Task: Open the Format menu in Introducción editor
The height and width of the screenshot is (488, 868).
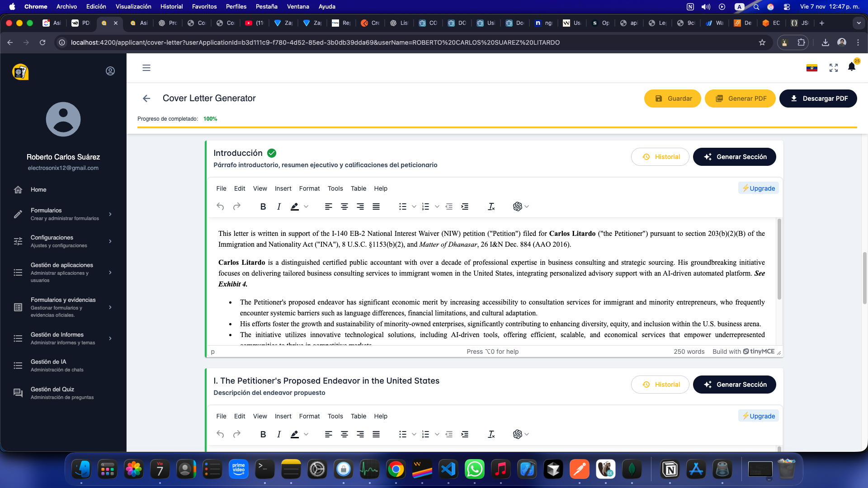Action: pyautogui.click(x=309, y=188)
